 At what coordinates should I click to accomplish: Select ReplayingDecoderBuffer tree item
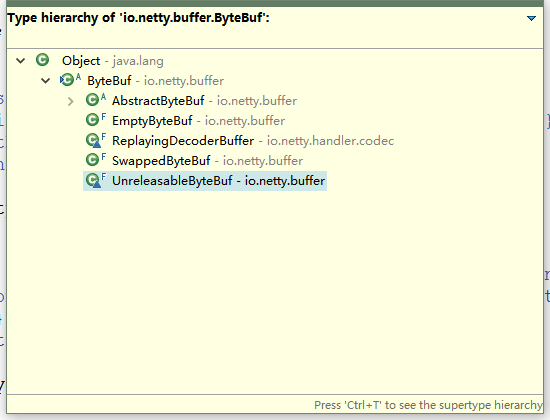click(x=253, y=141)
